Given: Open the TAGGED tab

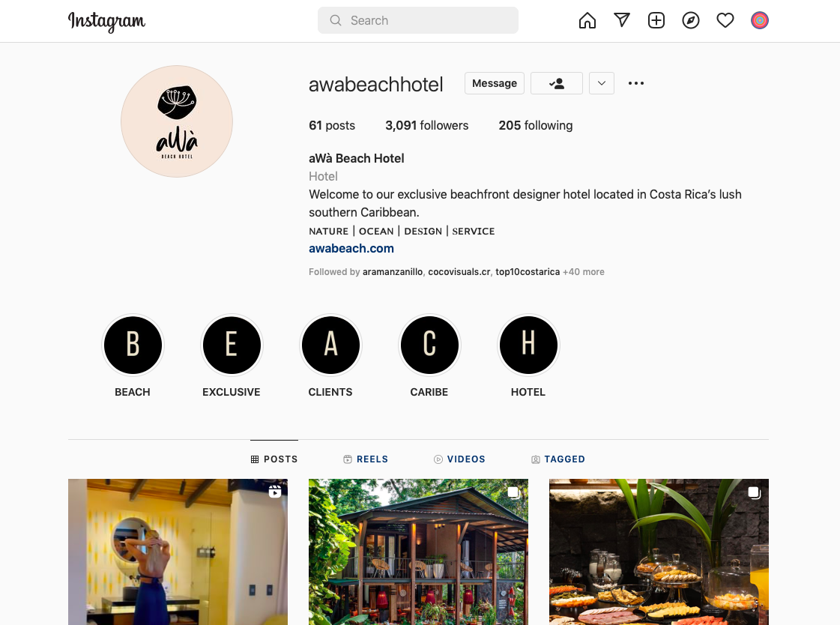Looking at the screenshot, I should [558, 459].
